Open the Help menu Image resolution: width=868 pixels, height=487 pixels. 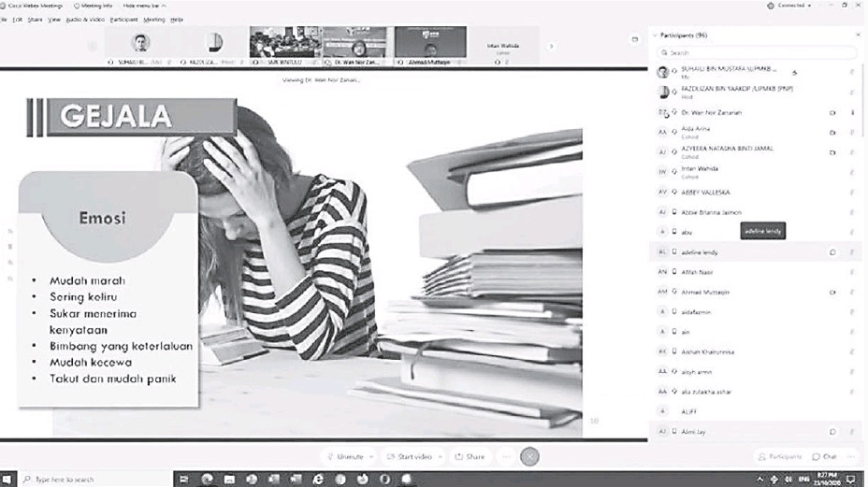click(176, 20)
